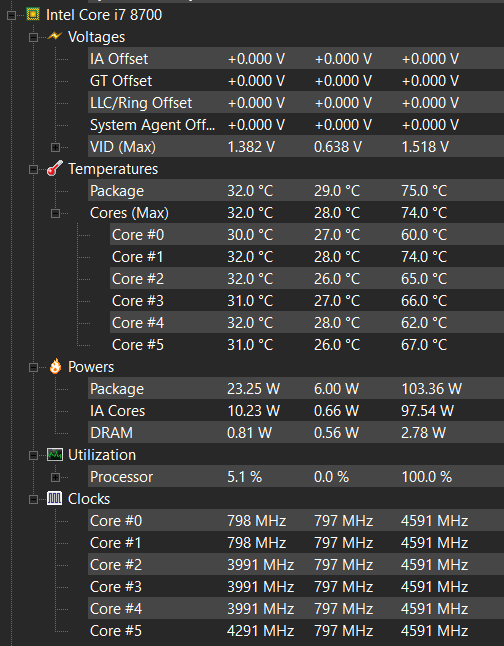Screen dimensions: 504x646
Task: Click the Voltages lightning bolt icon
Action: 54,36
